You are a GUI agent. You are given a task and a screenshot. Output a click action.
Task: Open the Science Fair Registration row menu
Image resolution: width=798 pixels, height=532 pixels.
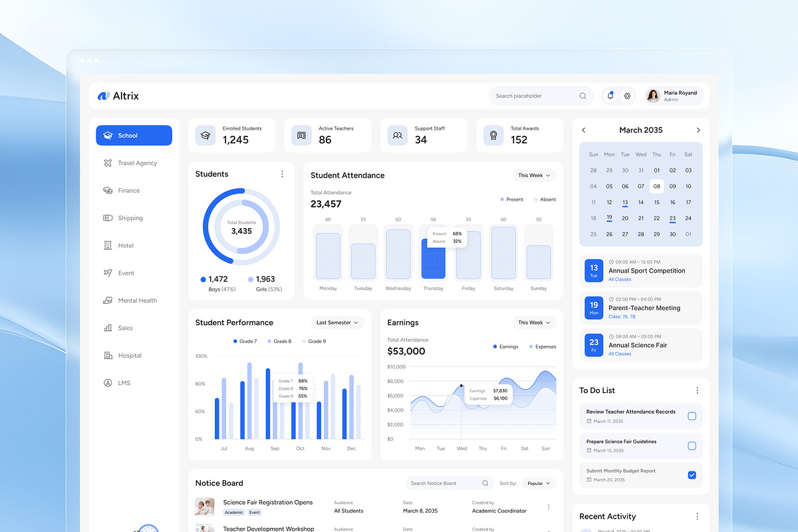pyautogui.click(x=549, y=507)
